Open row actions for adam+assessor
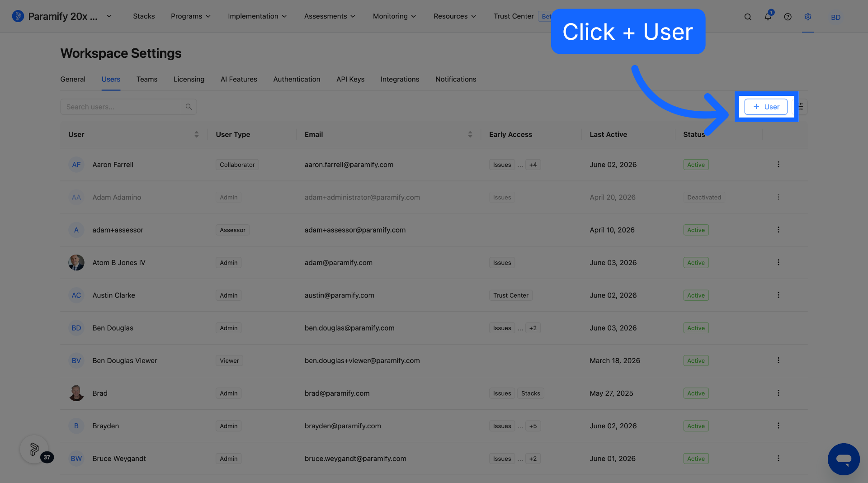Viewport: 868px width, 483px height. tap(778, 230)
